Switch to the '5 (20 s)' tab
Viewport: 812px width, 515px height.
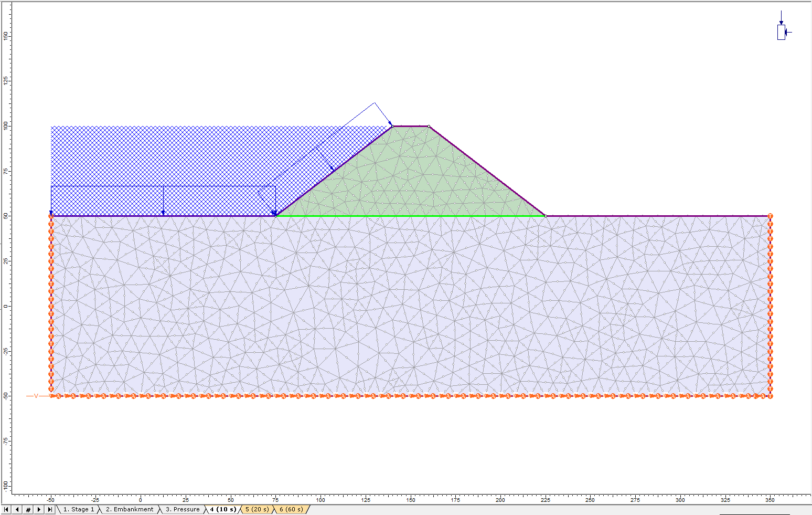point(257,509)
